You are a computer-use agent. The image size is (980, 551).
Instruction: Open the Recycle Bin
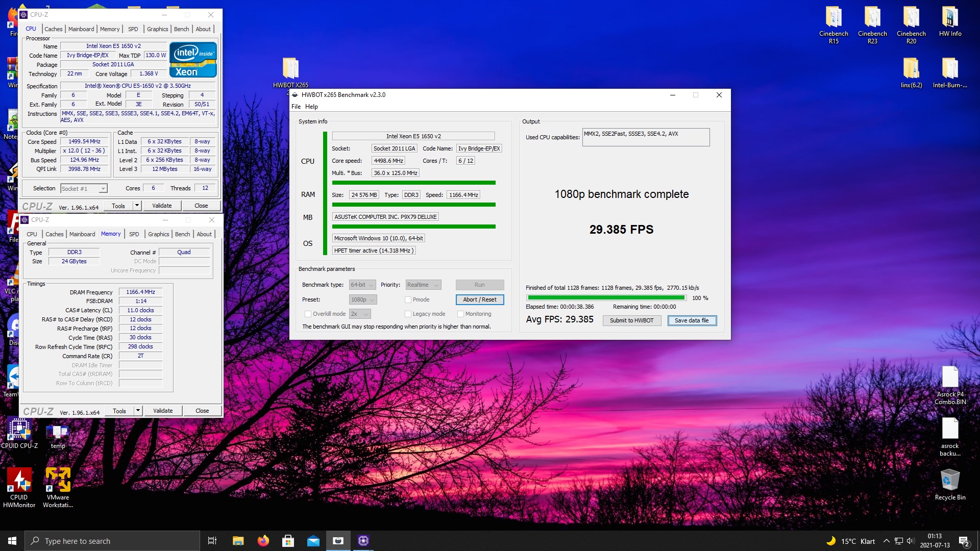pos(950,485)
